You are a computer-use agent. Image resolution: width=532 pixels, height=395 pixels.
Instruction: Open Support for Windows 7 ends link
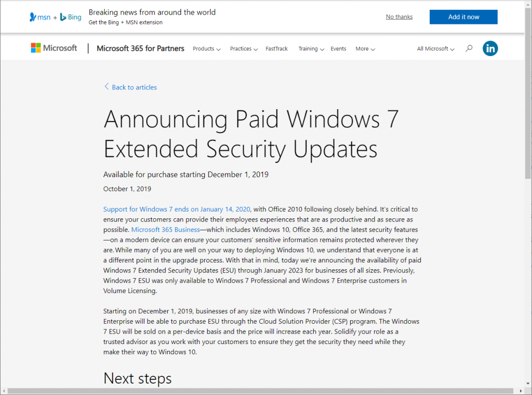click(x=177, y=209)
